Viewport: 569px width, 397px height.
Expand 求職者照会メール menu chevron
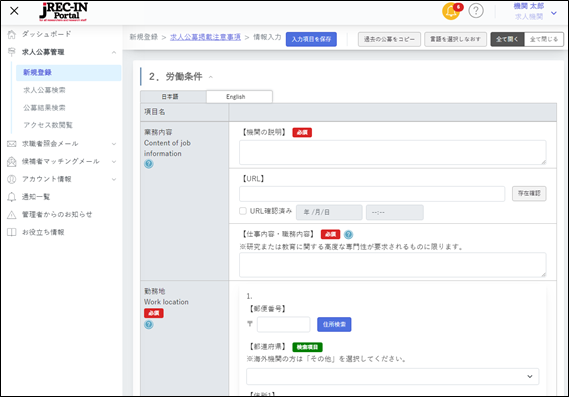[x=114, y=144]
